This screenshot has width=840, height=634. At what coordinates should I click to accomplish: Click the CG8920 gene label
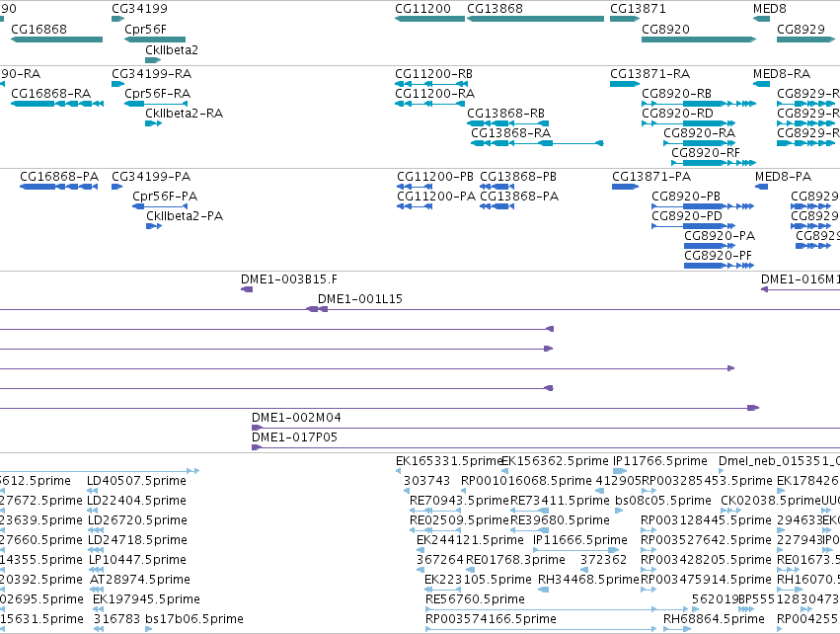pyautogui.click(x=665, y=29)
